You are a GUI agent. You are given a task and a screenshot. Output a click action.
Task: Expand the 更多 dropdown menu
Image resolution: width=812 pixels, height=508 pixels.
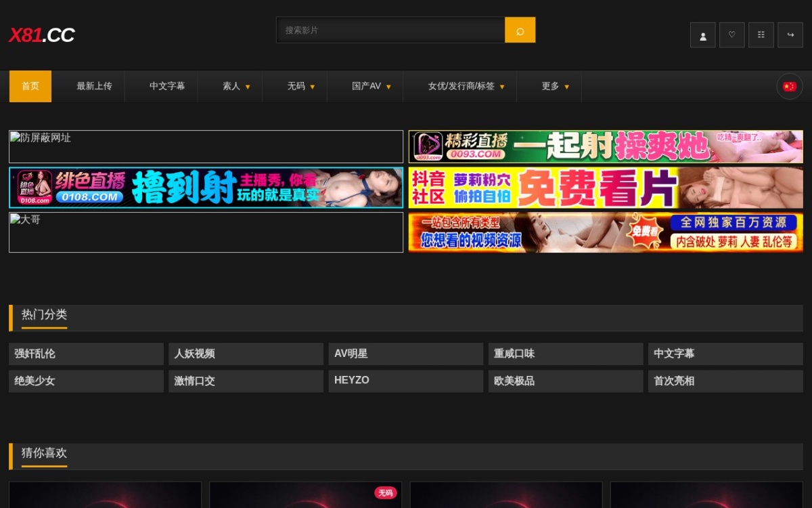pyautogui.click(x=555, y=87)
